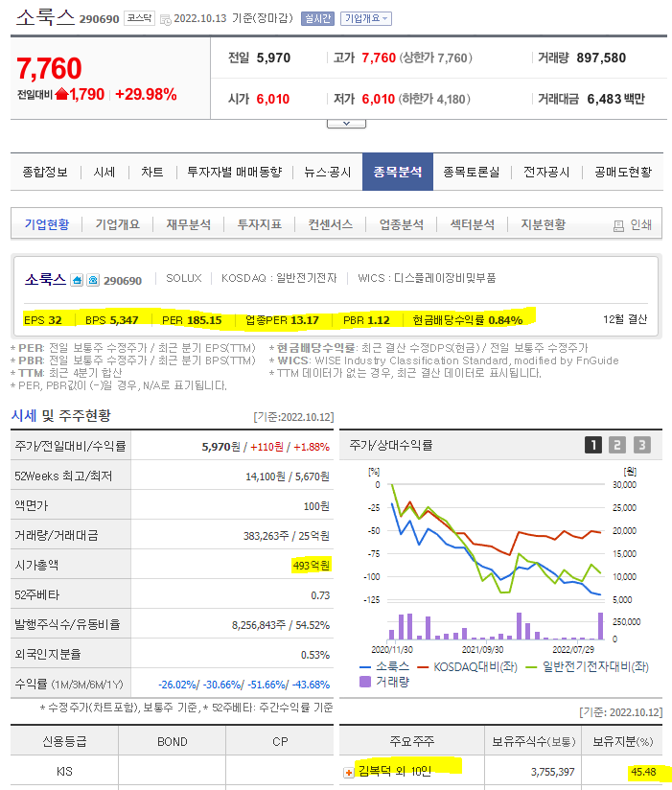672x790 pixels.
Task: Click the phone icon next to 소룩스
Action: pyautogui.click(x=93, y=280)
